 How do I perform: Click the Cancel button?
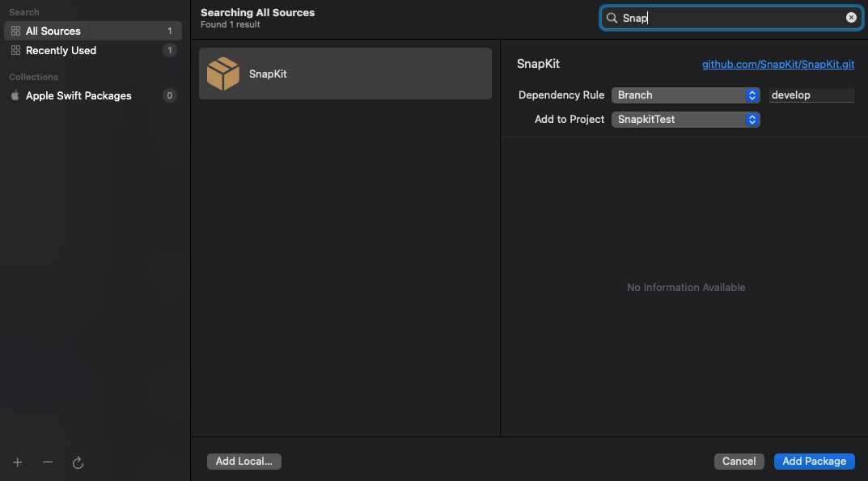pyautogui.click(x=739, y=461)
